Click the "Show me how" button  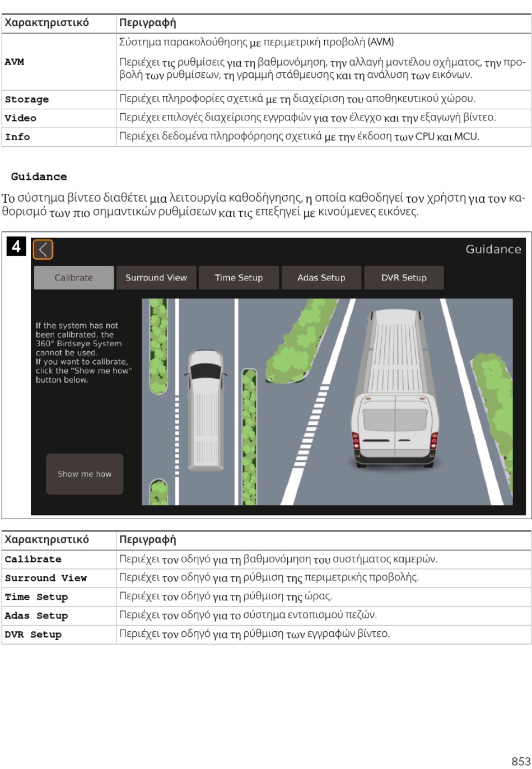[85, 474]
